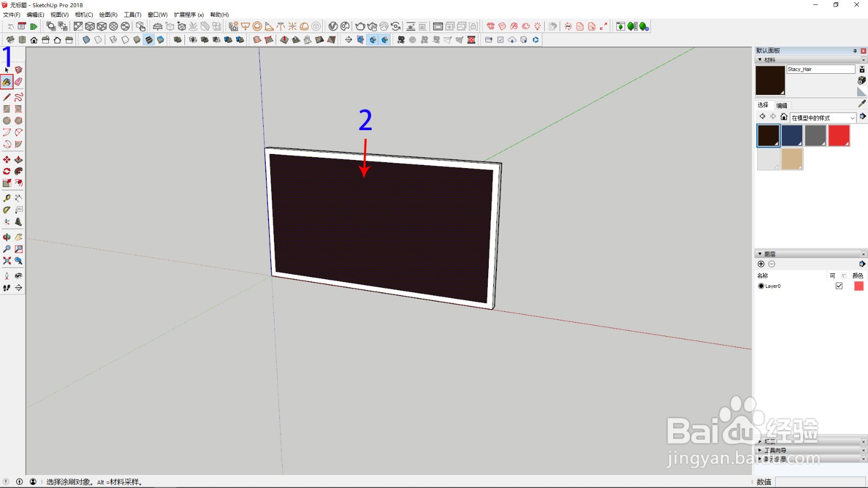Select the Scale tool
This screenshot has width=868, height=488.
tap(7, 183)
